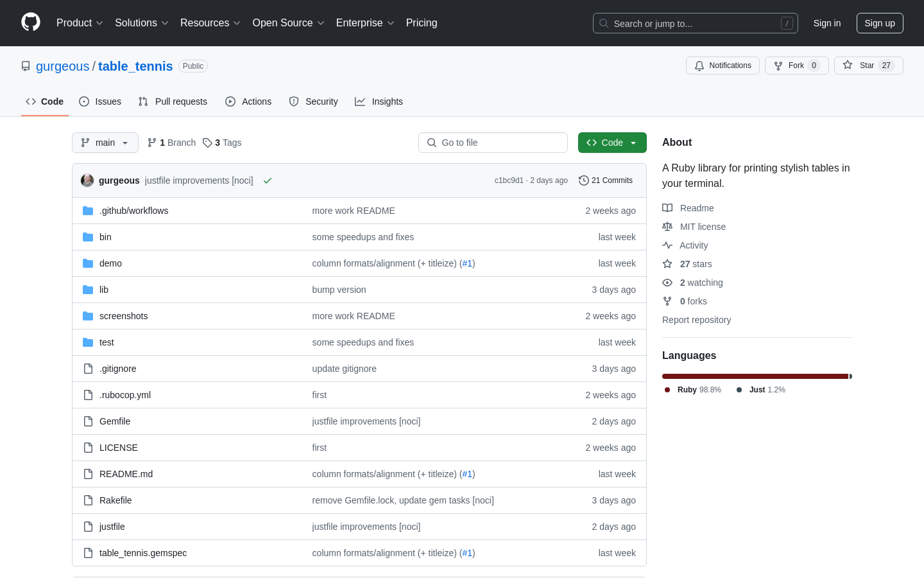
Task: Open the #1 link in demo row
Action: pos(467,263)
